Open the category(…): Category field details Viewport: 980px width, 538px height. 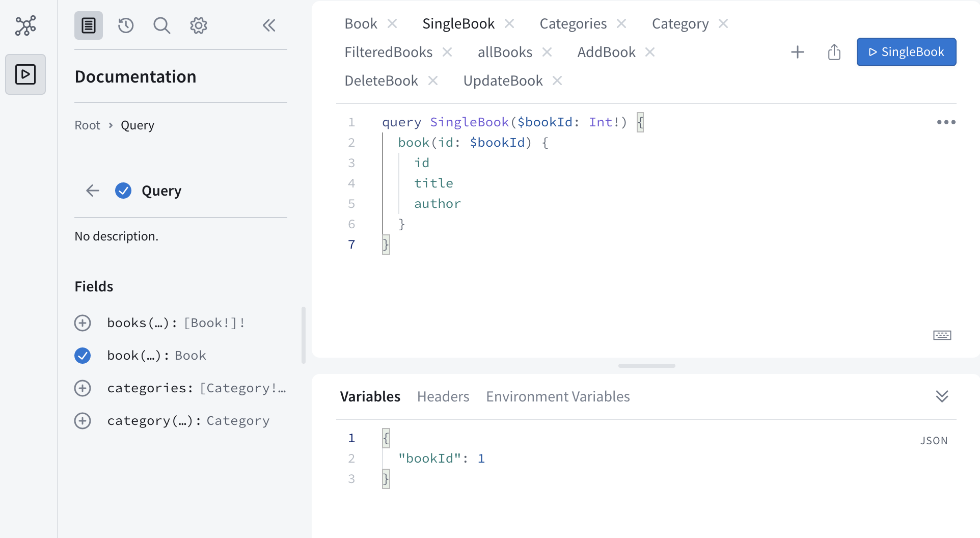click(x=188, y=421)
